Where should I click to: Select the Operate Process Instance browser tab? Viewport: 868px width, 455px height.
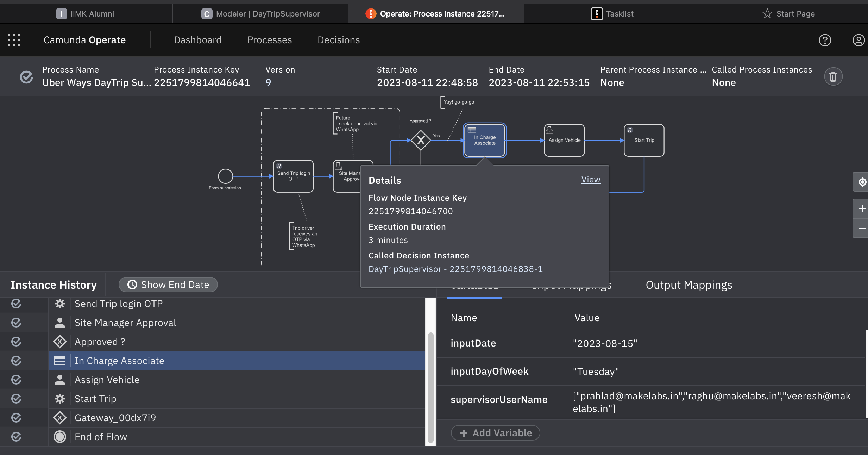coord(436,14)
